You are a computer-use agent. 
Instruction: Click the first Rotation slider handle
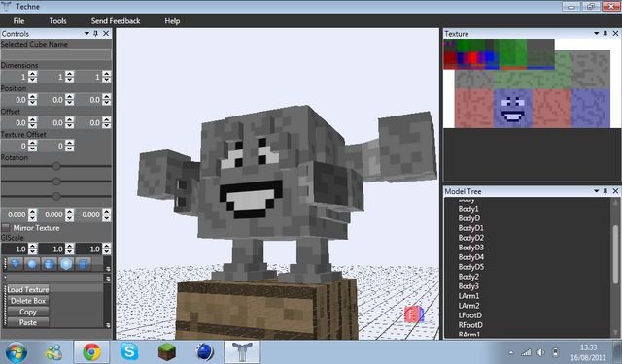pyautogui.click(x=56, y=166)
